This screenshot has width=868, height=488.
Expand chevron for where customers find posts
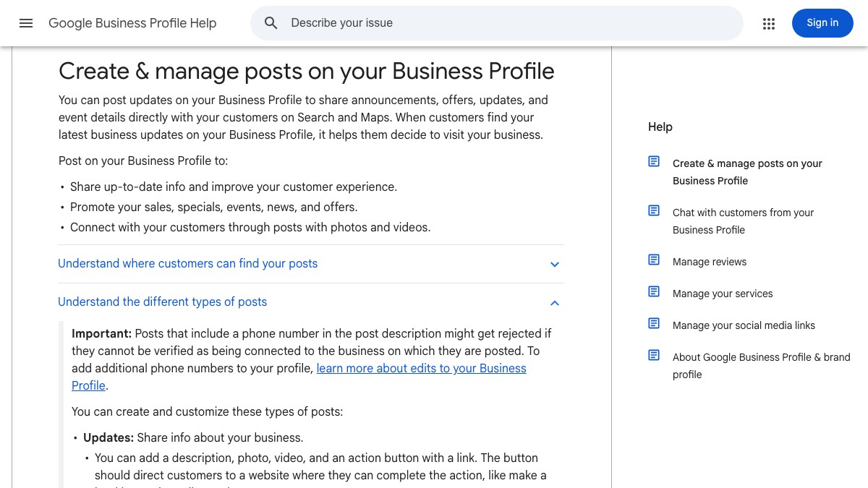[x=555, y=265]
